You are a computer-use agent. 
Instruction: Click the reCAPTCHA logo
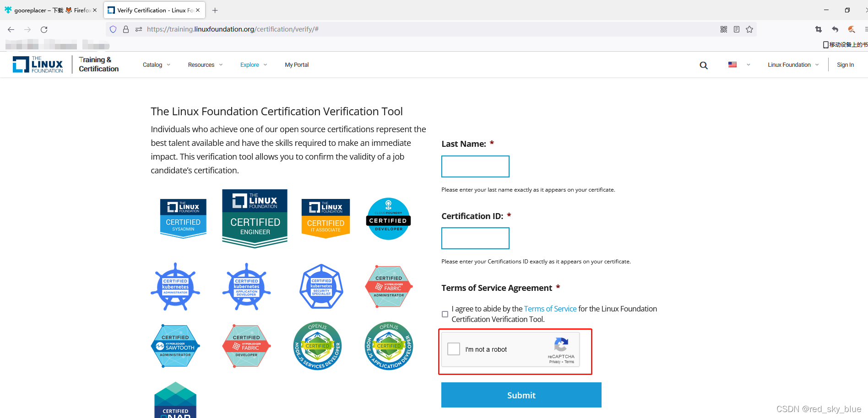click(561, 344)
